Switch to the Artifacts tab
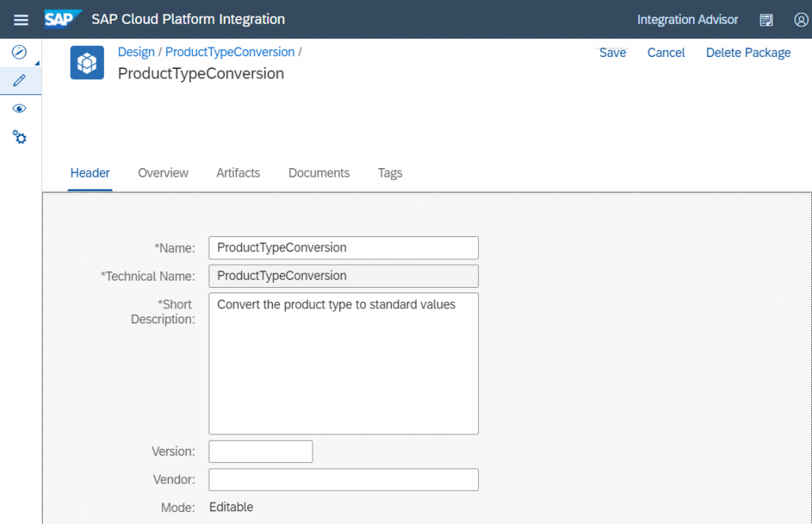The width and height of the screenshot is (812, 524). [x=238, y=173]
